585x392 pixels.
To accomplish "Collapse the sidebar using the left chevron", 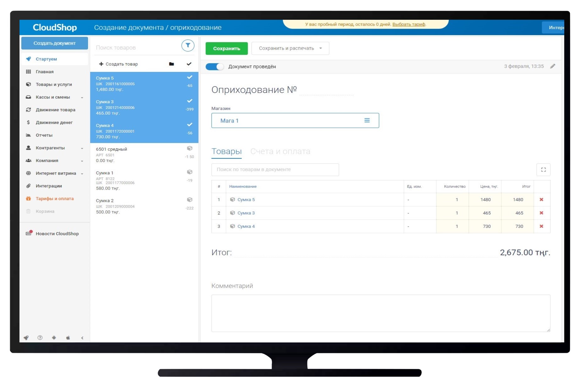I will coord(82,338).
